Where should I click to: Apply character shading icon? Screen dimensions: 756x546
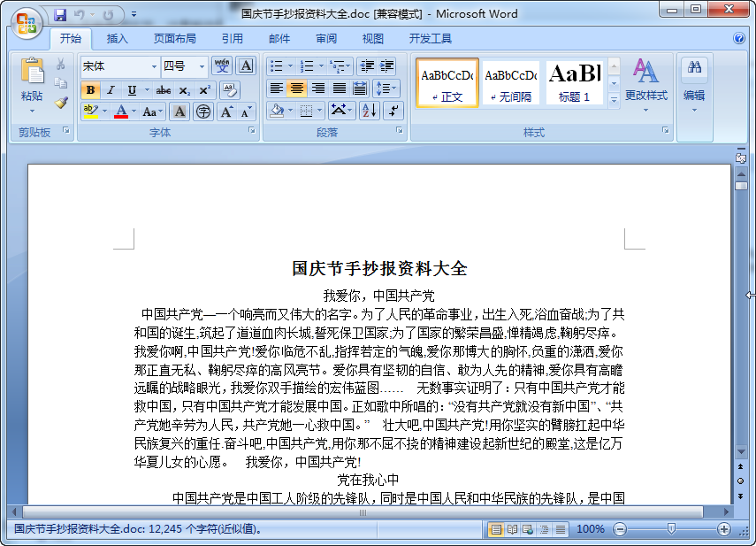click(x=179, y=112)
